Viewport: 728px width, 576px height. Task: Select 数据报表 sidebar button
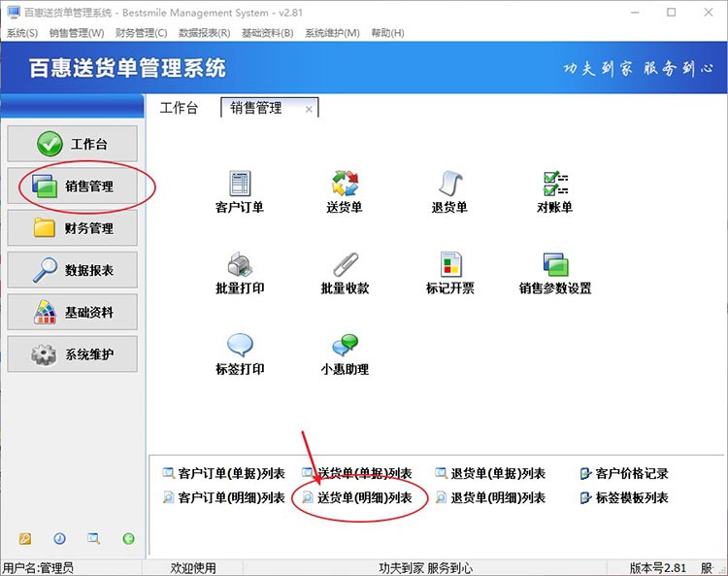coord(73,270)
